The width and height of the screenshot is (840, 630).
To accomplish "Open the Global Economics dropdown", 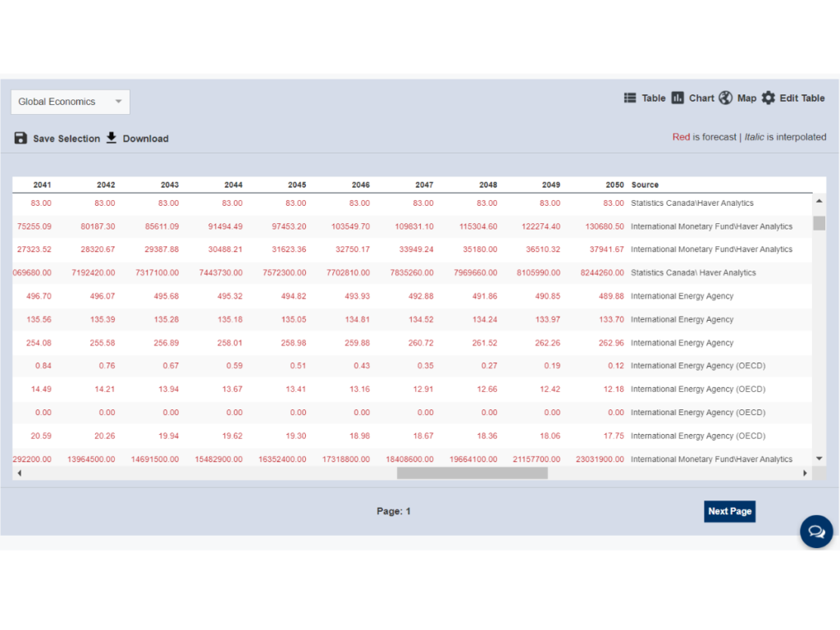I will click(70, 102).
